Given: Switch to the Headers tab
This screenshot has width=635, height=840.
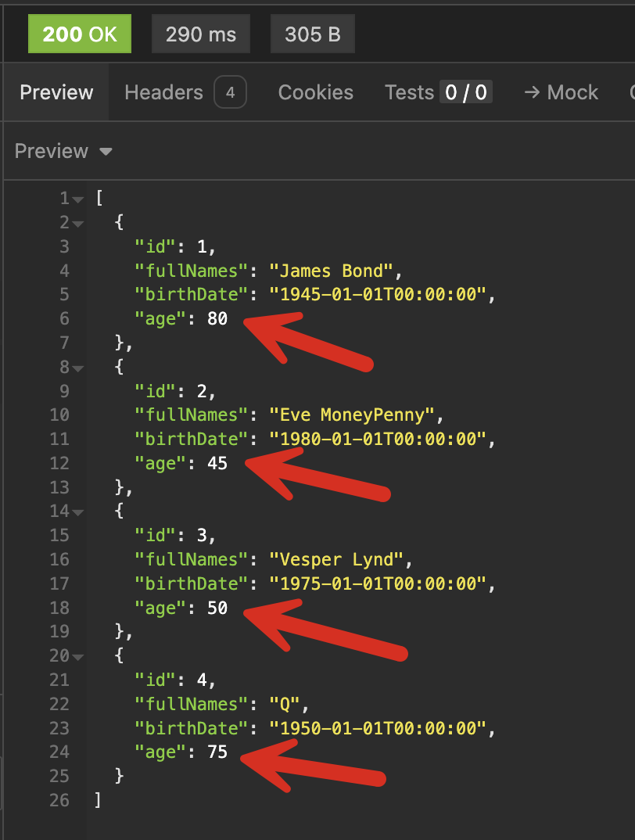Looking at the screenshot, I should pyautogui.click(x=185, y=92).
